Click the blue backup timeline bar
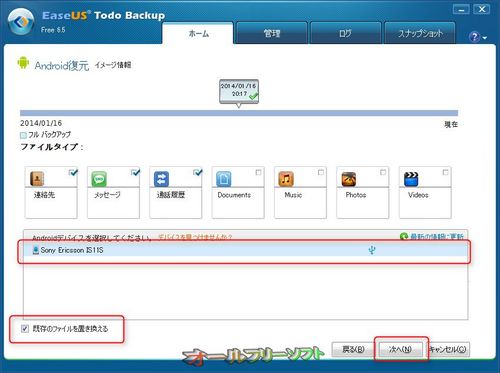The width and height of the screenshot is (500, 373). click(239, 113)
